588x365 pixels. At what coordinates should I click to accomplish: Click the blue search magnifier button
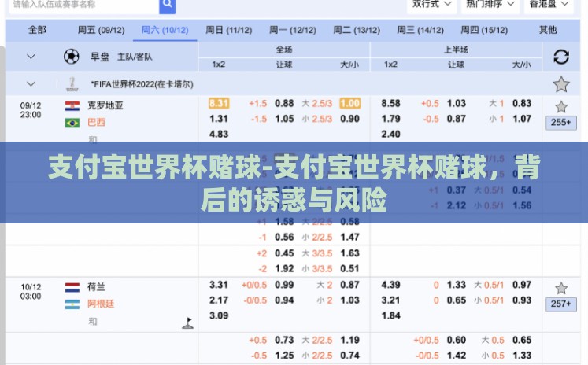click(x=167, y=6)
